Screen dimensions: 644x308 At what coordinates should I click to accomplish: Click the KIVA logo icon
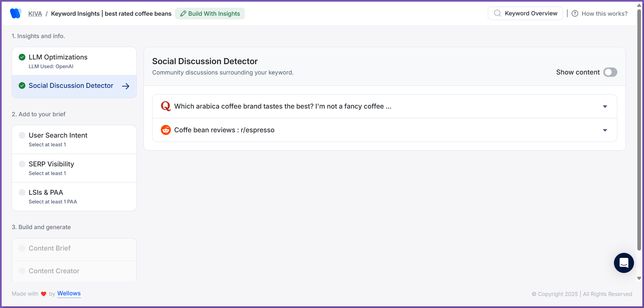(16, 13)
